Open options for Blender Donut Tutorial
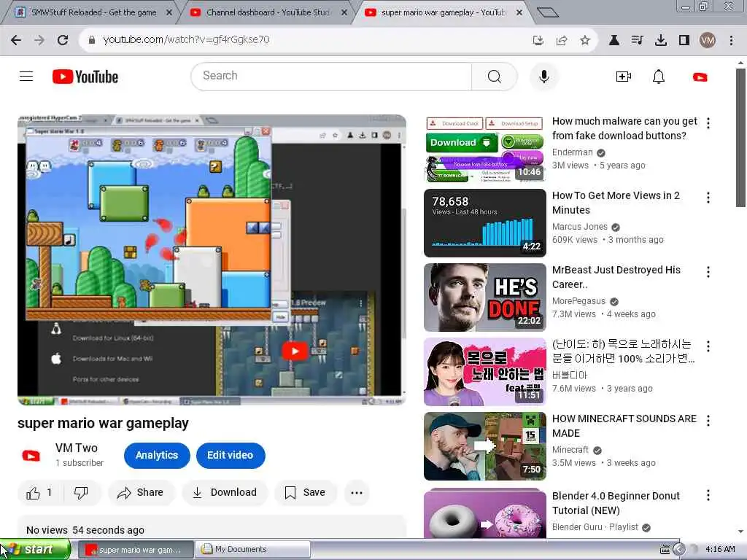The image size is (747, 560). (x=708, y=495)
